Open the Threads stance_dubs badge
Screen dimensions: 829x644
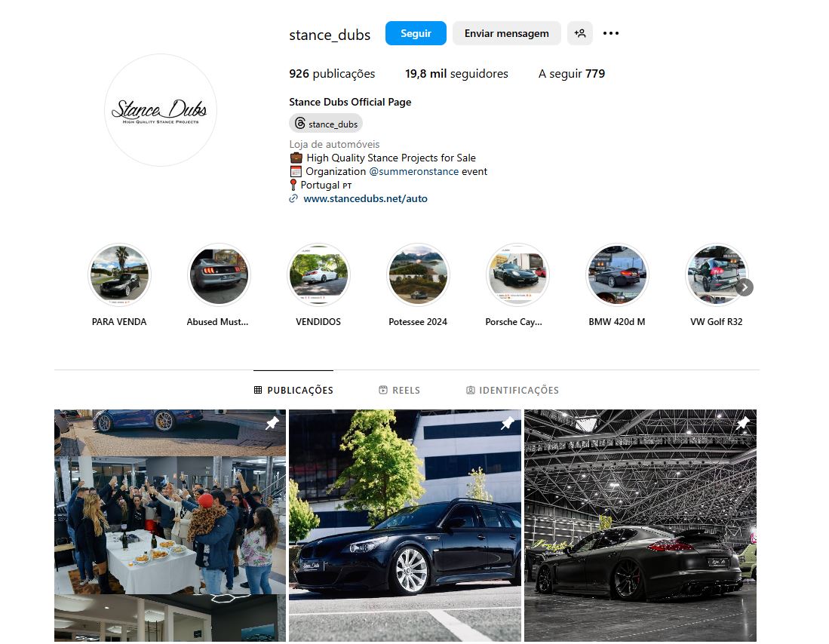tap(326, 124)
